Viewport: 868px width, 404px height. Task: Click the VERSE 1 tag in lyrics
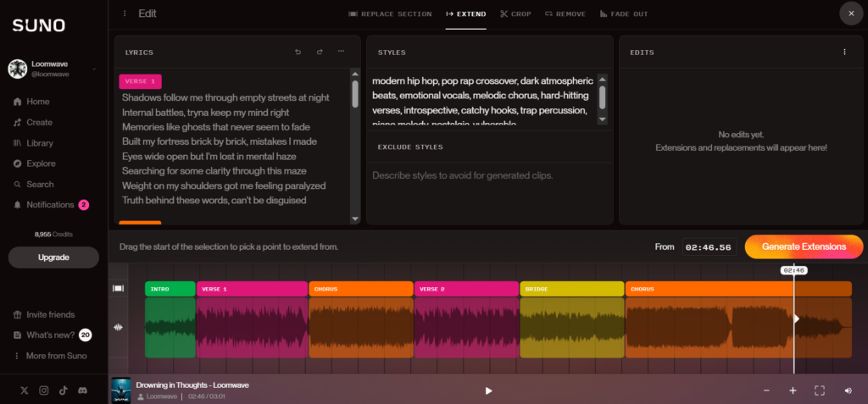tap(140, 81)
